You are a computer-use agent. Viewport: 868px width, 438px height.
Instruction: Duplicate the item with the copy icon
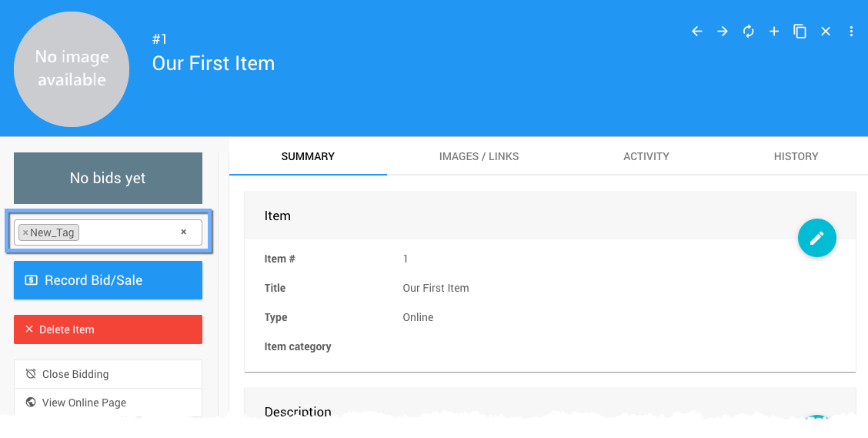tap(800, 32)
